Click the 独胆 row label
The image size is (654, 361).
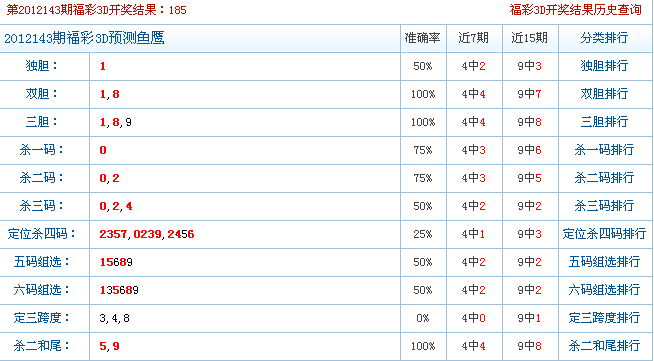pos(42,66)
